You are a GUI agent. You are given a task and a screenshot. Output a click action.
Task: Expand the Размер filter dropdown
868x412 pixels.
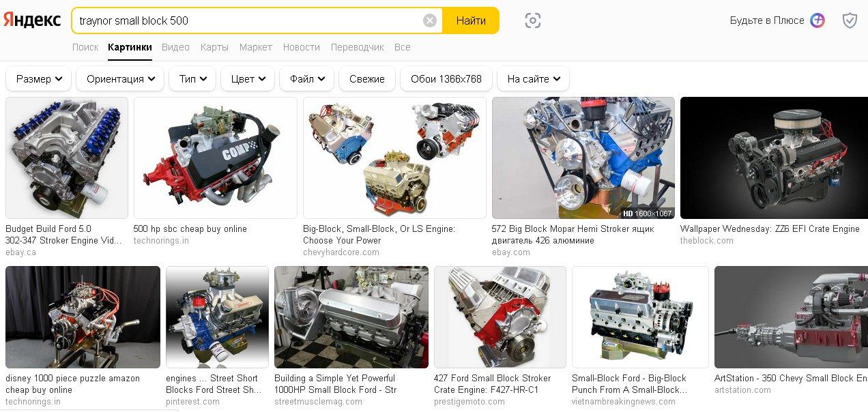[x=39, y=78]
